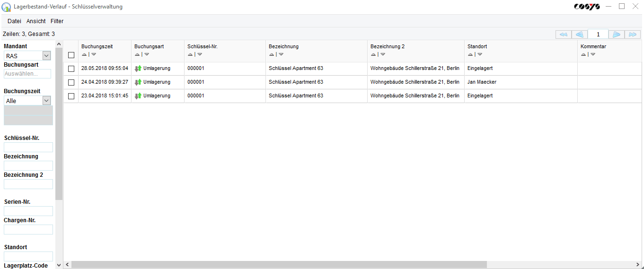Click Umlagerung icon in 28.05.2018 row

point(138,69)
